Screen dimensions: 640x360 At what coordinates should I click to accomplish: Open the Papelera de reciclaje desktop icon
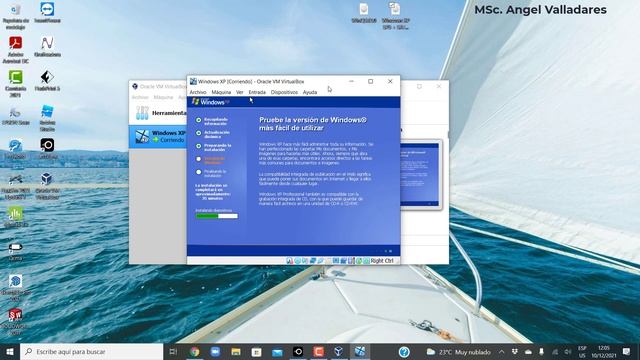point(16,16)
